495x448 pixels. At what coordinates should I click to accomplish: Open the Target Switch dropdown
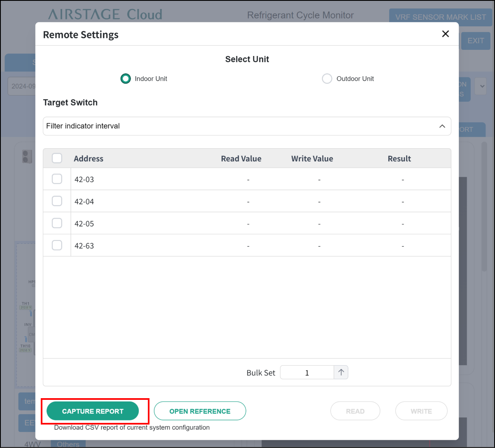pyautogui.click(x=246, y=126)
